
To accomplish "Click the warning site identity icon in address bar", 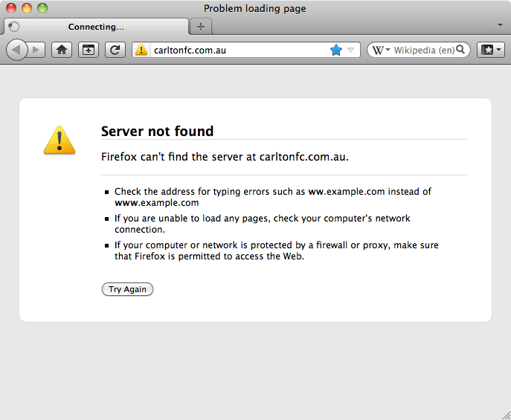I will click(141, 50).
